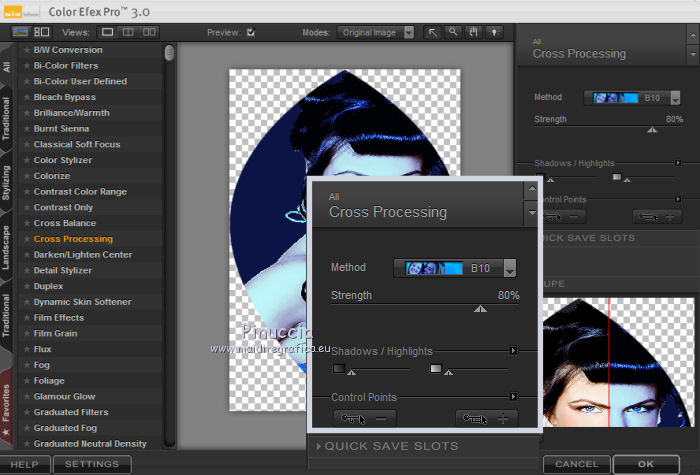Choose the split preview view icon
The height and width of the screenshot is (475, 700).
[127, 33]
